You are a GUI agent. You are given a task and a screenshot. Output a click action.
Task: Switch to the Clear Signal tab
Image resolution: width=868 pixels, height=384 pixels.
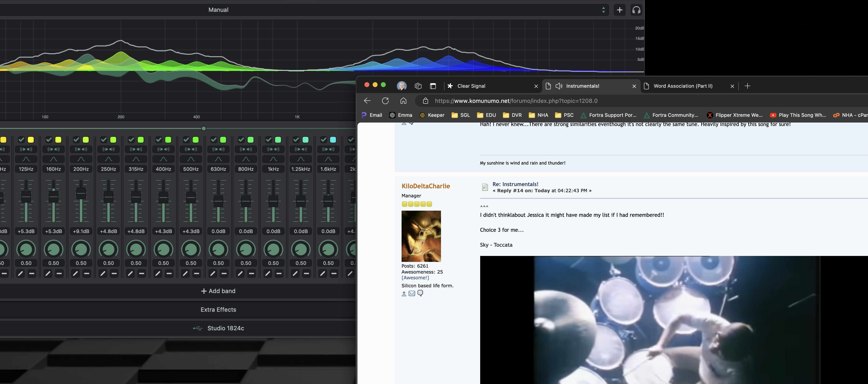pyautogui.click(x=471, y=86)
